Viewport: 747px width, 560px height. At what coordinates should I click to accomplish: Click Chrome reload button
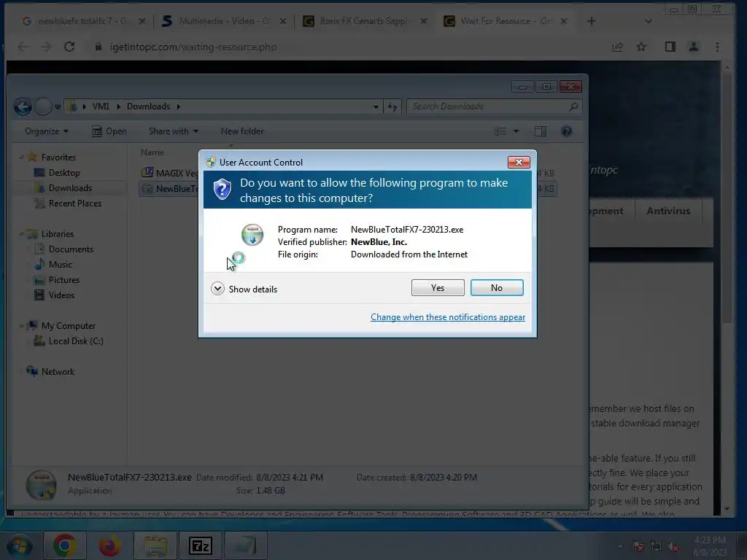click(69, 47)
